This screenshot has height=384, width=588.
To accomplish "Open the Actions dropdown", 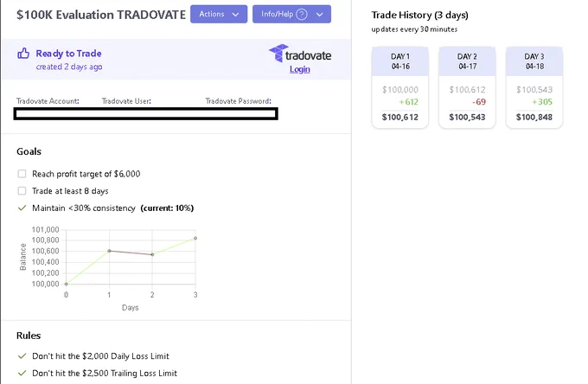I will click(219, 14).
